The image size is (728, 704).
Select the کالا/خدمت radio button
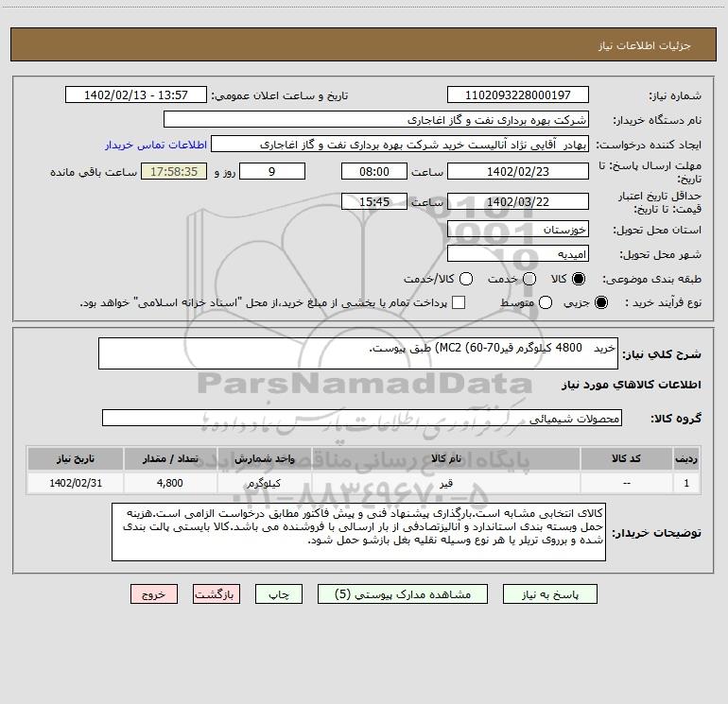pos(466,279)
